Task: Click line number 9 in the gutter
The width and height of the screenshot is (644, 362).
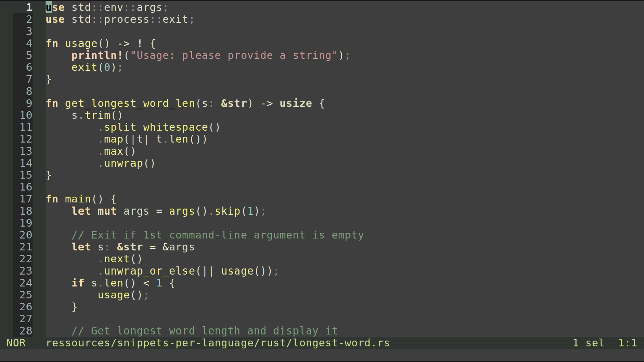Action: click(x=29, y=103)
